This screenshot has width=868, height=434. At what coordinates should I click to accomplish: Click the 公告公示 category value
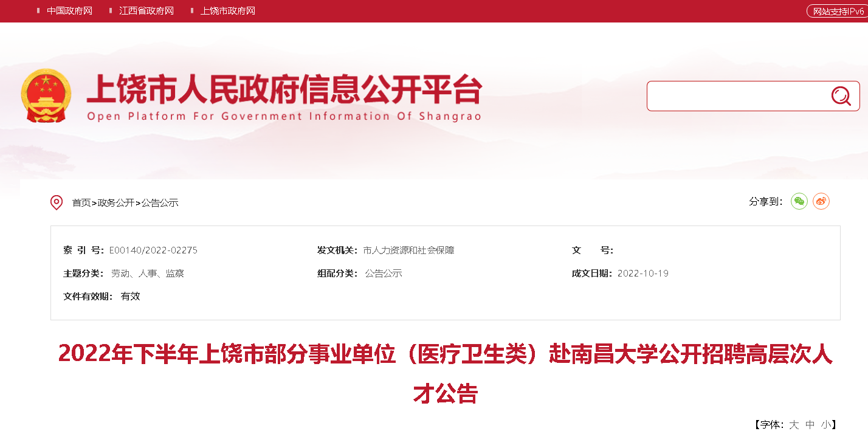click(384, 273)
